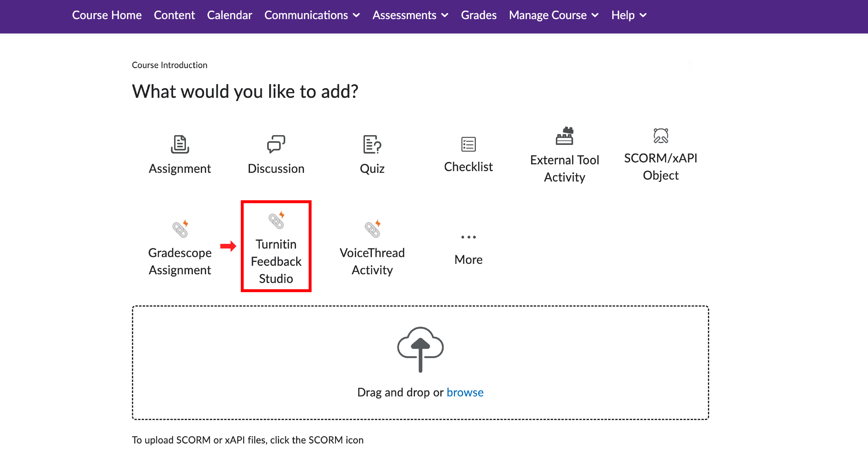Create a new Quiz

pyautogui.click(x=372, y=155)
